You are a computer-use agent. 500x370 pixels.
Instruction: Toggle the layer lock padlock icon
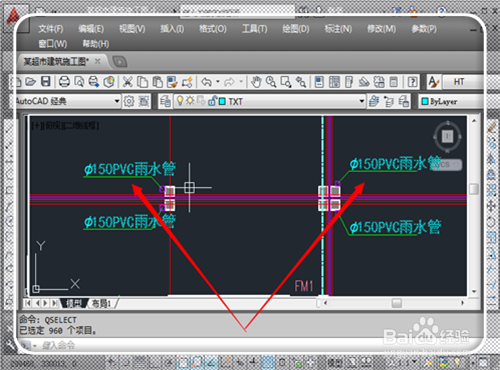coord(212,101)
